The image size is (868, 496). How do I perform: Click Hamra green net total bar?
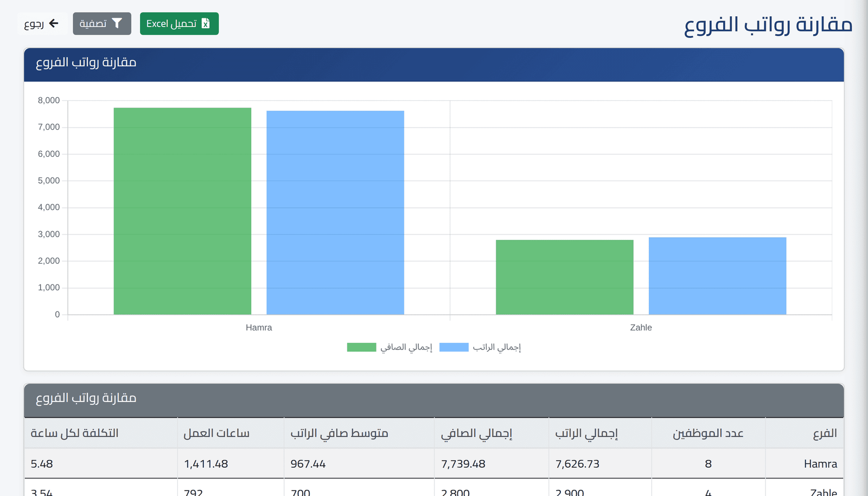pos(182,211)
